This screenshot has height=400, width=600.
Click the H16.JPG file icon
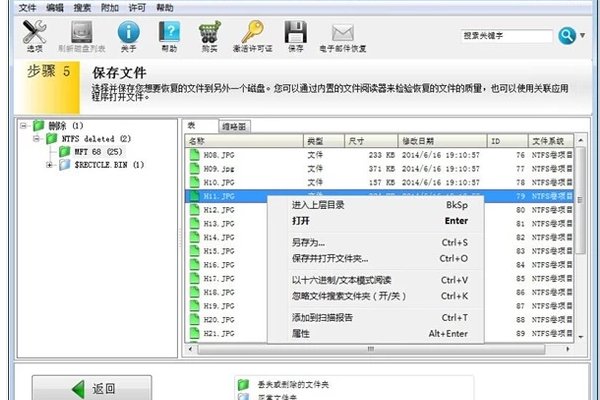tap(195, 264)
